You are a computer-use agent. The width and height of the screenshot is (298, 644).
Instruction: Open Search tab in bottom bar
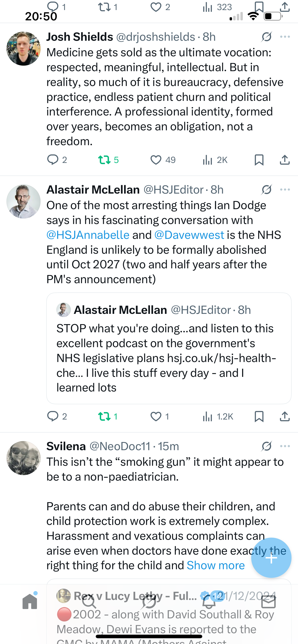[x=89, y=602]
